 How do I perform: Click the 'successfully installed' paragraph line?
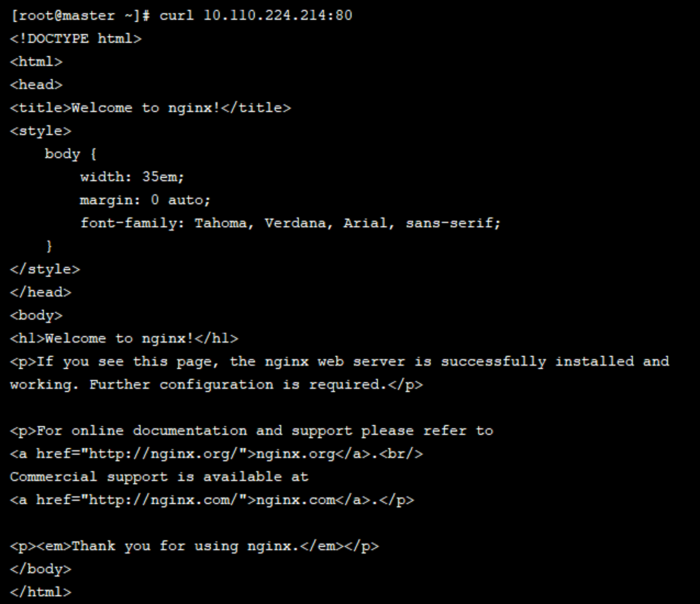point(339,362)
